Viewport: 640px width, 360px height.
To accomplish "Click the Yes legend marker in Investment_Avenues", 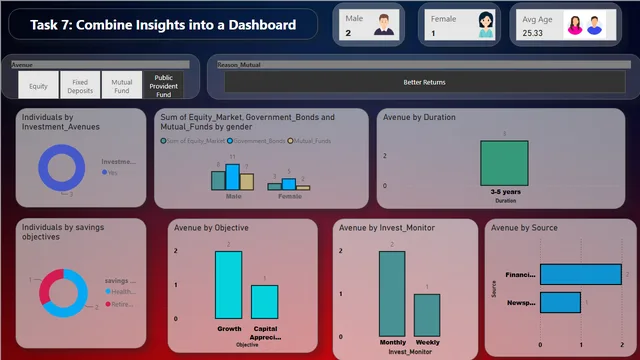I will click(x=104, y=173).
